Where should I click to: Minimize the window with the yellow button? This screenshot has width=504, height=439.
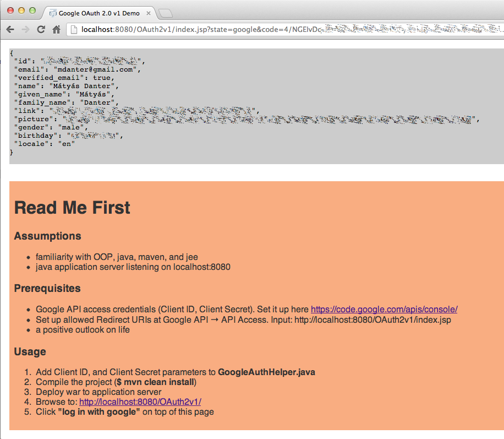pyautogui.click(x=21, y=10)
